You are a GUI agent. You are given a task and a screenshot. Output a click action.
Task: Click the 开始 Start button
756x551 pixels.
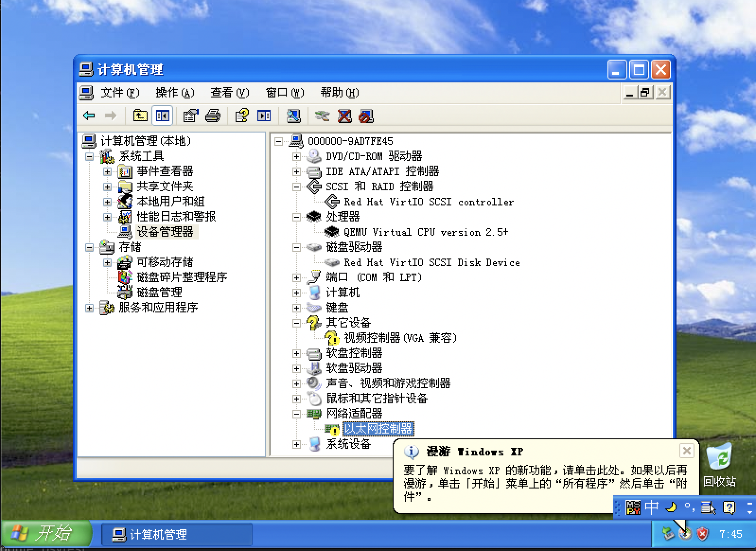pyautogui.click(x=46, y=534)
